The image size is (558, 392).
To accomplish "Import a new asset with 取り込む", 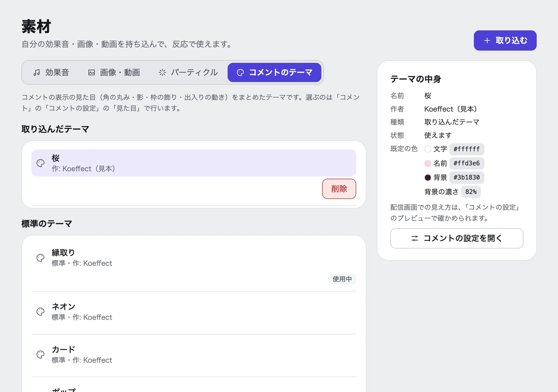I will (505, 40).
